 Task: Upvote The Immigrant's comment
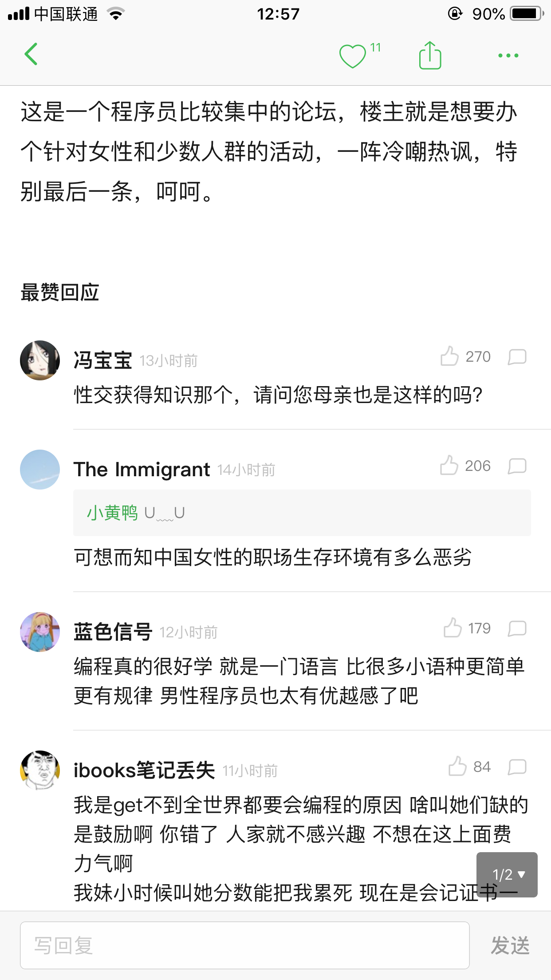(449, 466)
